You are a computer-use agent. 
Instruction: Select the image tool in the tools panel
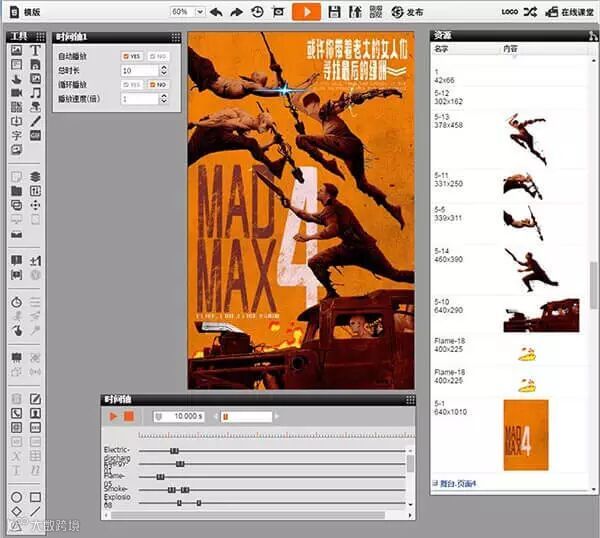(16, 50)
